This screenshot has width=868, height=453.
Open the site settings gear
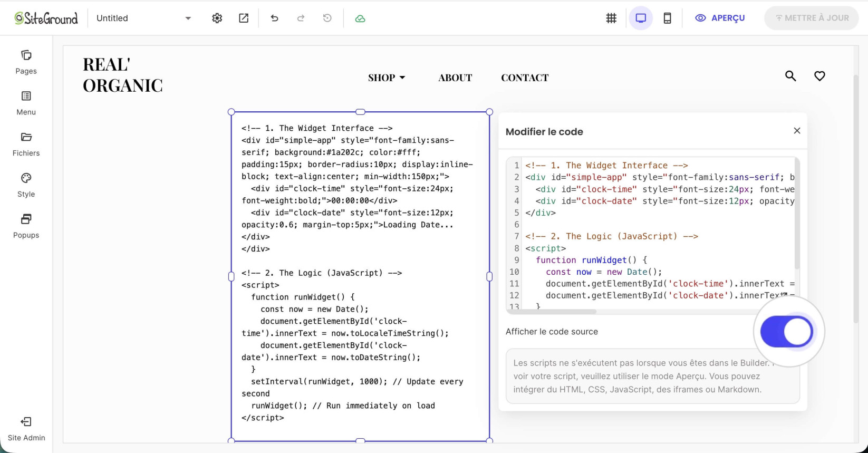point(217,18)
